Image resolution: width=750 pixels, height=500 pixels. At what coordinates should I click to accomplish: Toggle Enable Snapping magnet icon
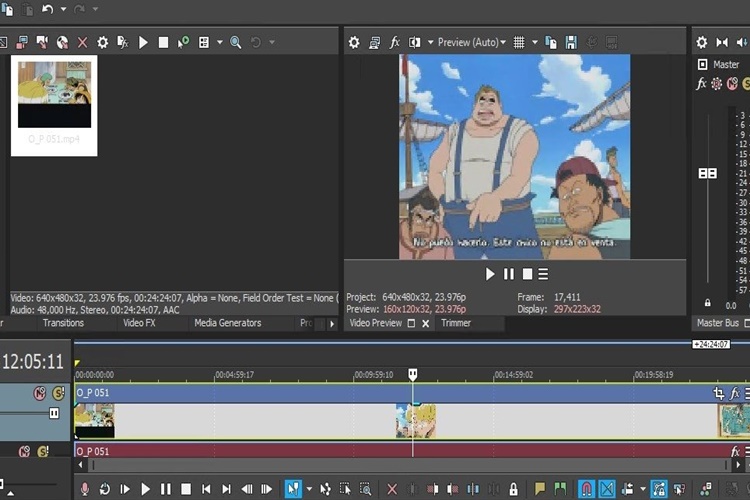pyautogui.click(x=586, y=489)
